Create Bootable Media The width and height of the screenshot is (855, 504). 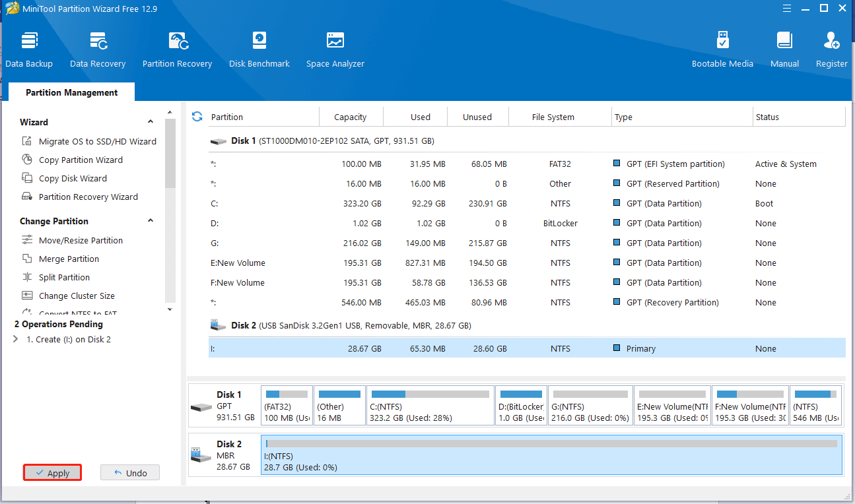click(x=722, y=49)
